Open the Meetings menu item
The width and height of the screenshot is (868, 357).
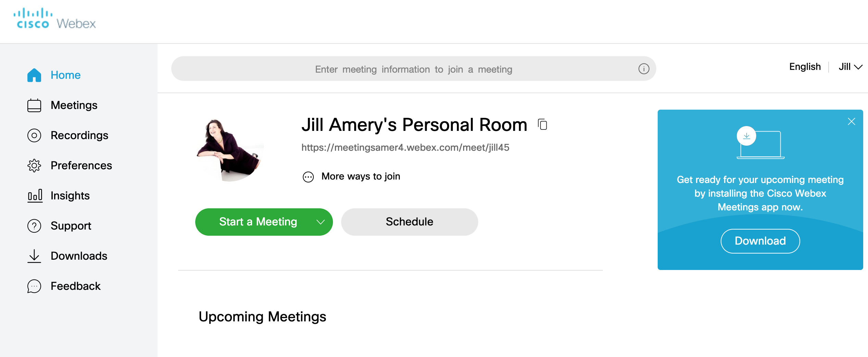(74, 105)
